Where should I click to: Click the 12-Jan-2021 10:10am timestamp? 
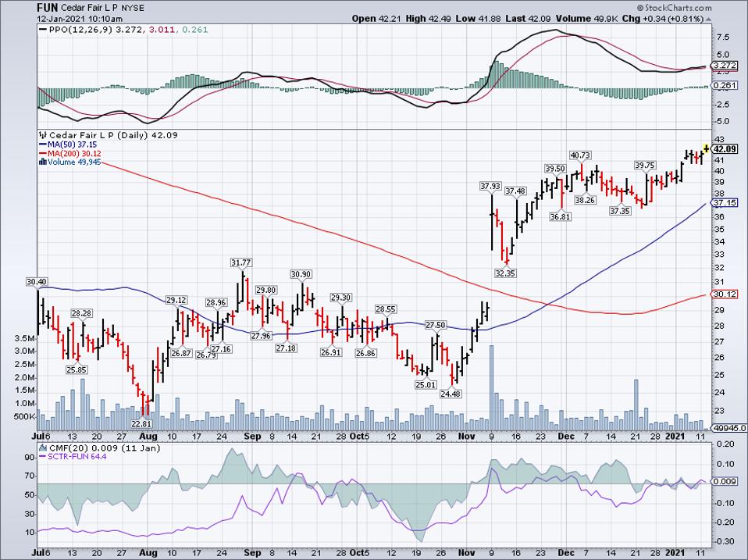tap(79, 19)
